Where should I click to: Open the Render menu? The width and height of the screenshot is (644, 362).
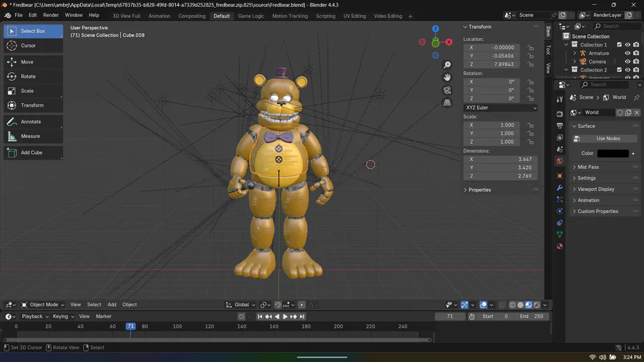(x=51, y=15)
